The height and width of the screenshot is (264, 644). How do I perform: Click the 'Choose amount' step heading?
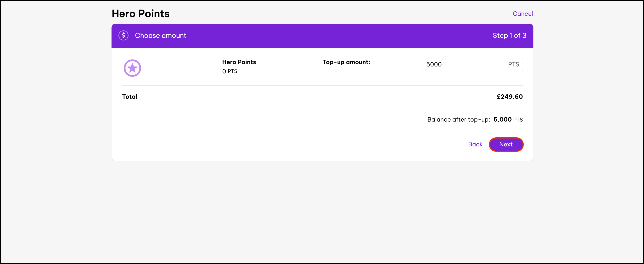[161, 36]
